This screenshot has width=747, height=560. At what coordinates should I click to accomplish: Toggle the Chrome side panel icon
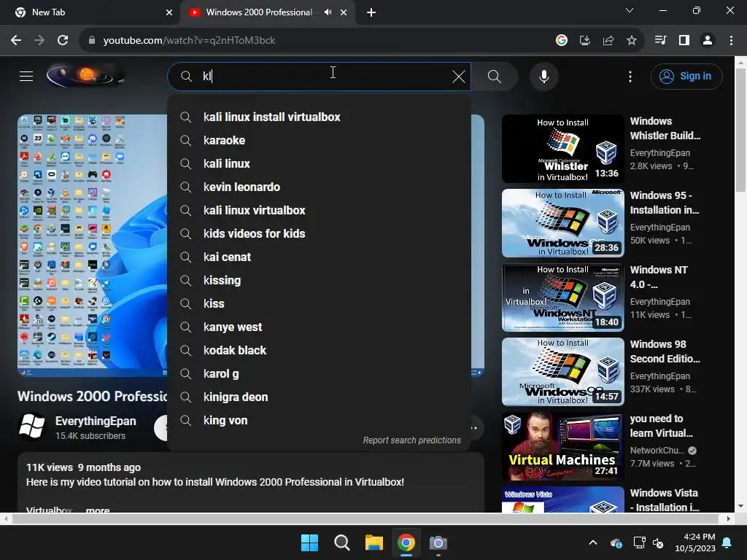click(x=684, y=41)
